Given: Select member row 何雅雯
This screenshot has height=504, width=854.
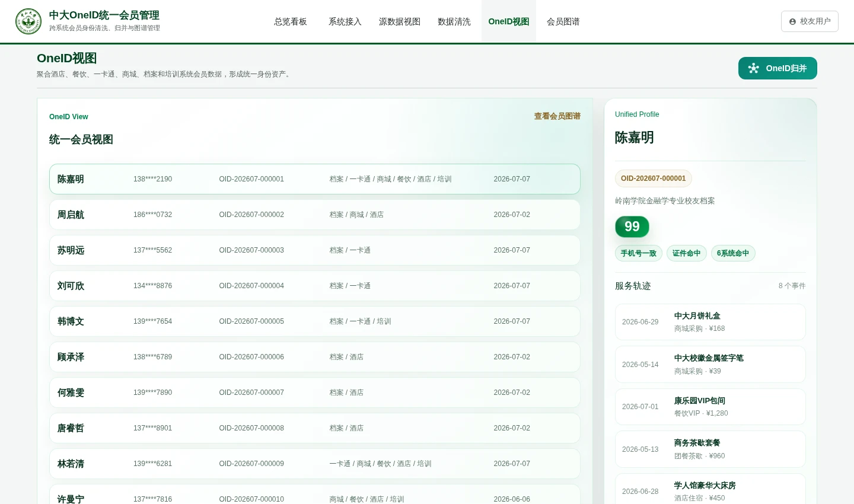Looking at the screenshot, I should coord(315,393).
